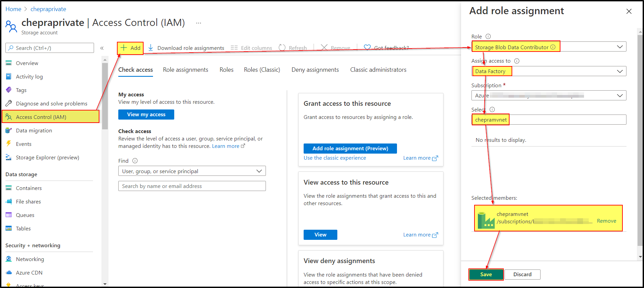The width and height of the screenshot is (644, 288).
Task: Click the Azure CDN cloud icon
Action: pyautogui.click(x=9, y=273)
